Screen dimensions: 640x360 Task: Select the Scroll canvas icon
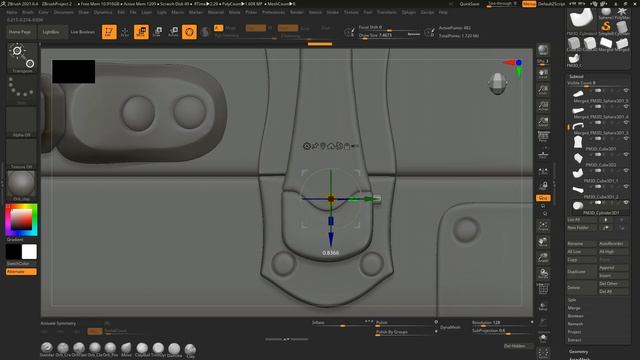point(543,74)
